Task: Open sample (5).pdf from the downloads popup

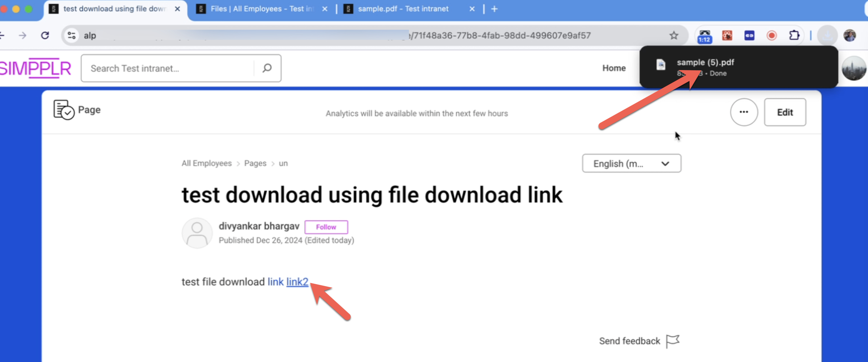Action: [705, 62]
